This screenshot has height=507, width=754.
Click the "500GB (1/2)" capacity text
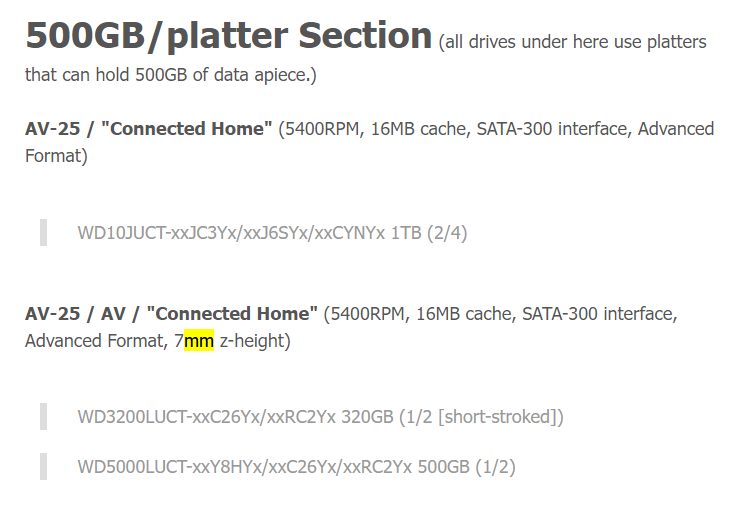[x=466, y=467]
